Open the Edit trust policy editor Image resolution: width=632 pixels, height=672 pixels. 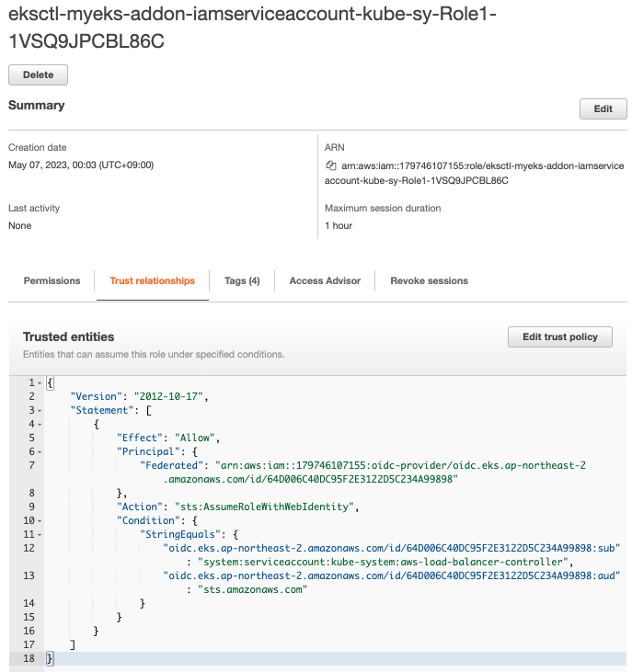[x=560, y=336]
